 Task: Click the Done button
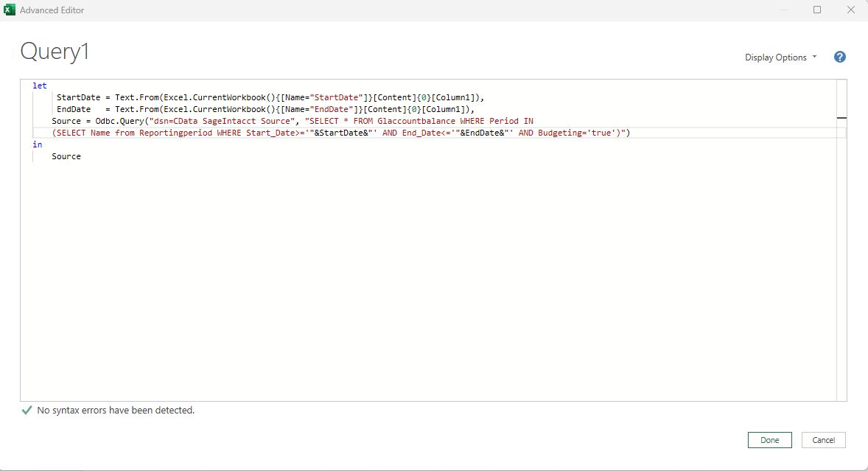tap(769, 440)
